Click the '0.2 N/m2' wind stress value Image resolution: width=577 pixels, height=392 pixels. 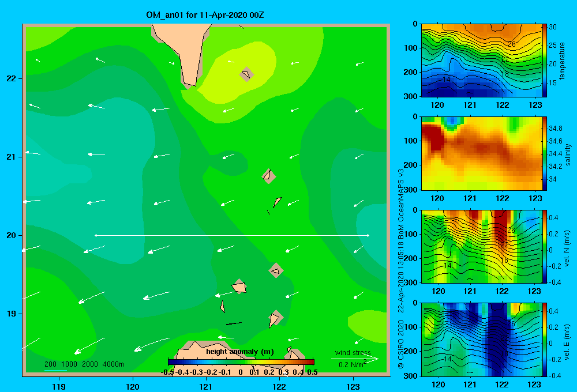coord(352,364)
